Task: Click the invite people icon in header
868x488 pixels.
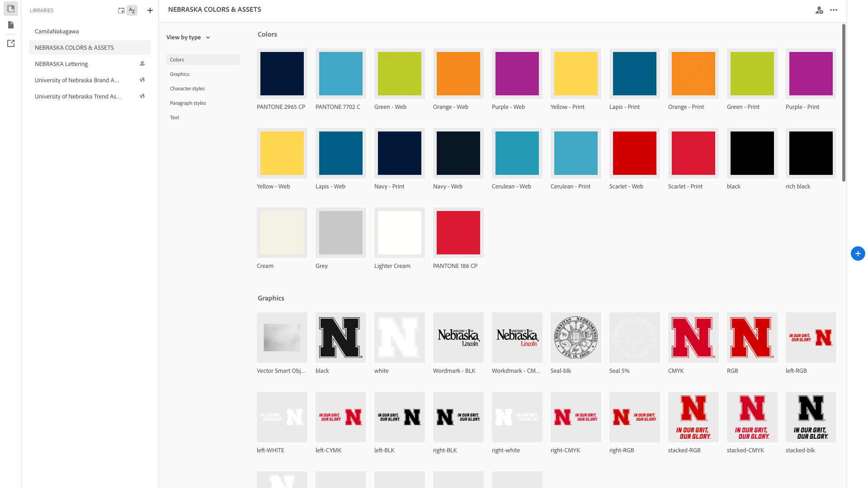Action: (x=819, y=10)
